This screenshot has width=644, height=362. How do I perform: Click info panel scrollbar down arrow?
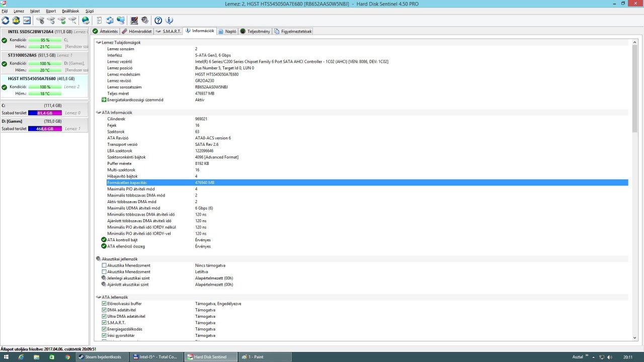coord(634,338)
